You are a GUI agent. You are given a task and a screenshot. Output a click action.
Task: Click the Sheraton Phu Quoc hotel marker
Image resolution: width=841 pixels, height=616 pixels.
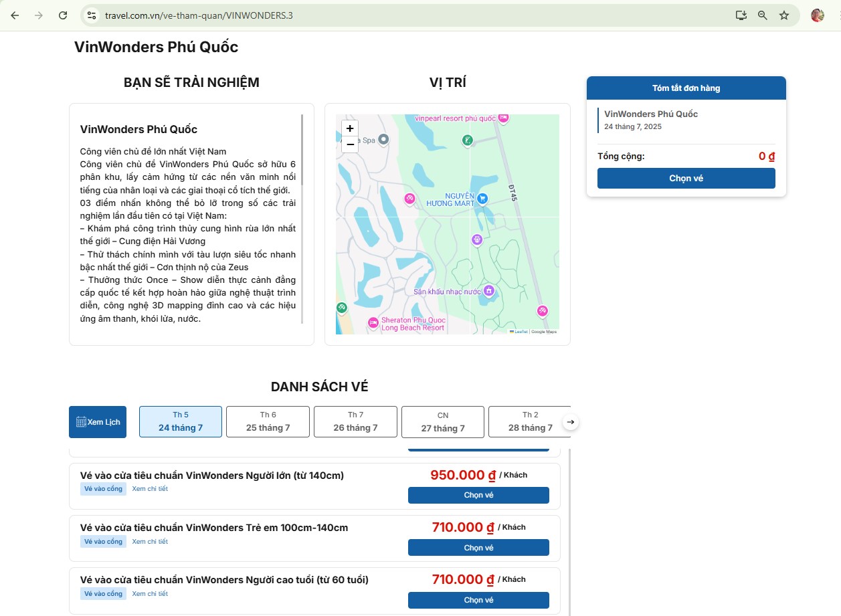(x=373, y=324)
